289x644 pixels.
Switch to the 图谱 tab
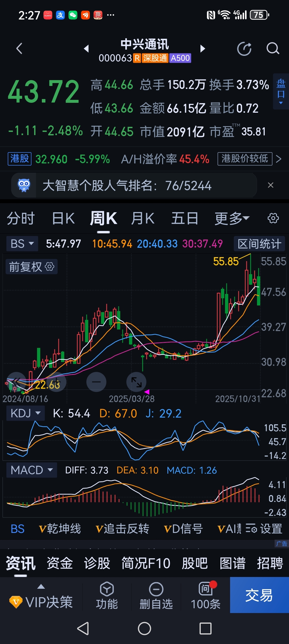click(232, 563)
